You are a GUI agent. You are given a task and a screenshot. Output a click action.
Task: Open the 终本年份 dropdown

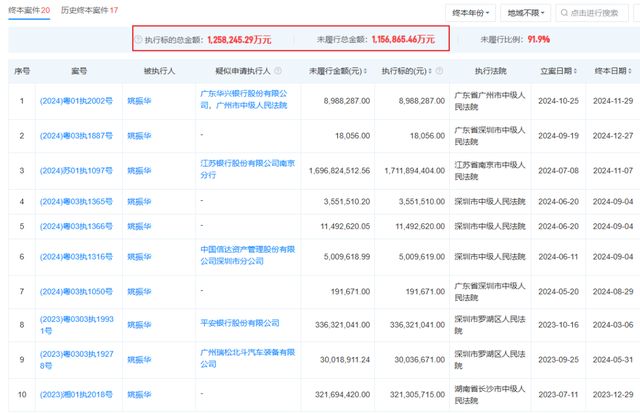point(471,13)
